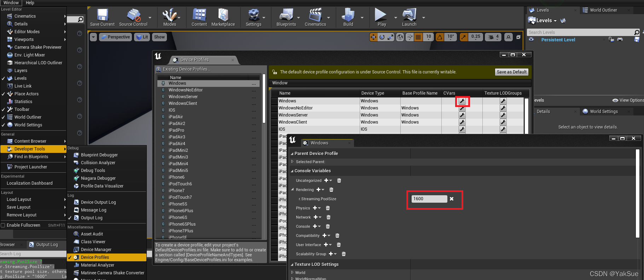Image resolution: width=644 pixels, height=280 pixels.
Task: Open Source Control from the toolbar
Action: tap(133, 17)
